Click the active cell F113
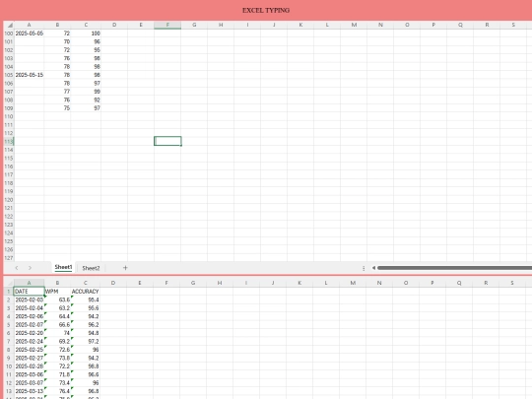 (x=167, y=141)
